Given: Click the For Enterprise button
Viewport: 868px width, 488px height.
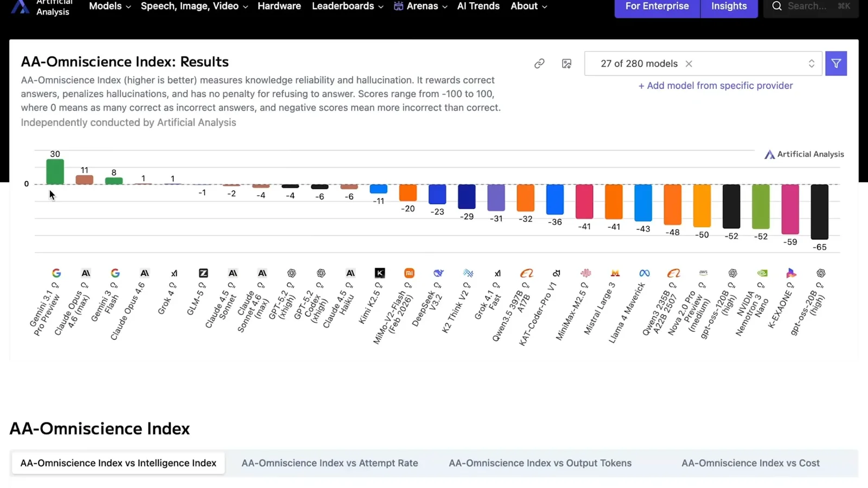Looking at the screenshot, I should [x=657, y=7].
